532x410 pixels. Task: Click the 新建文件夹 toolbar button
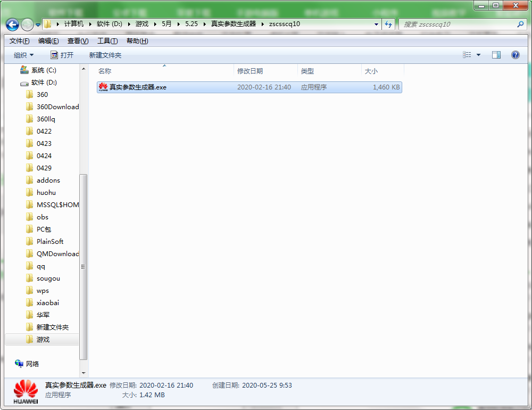(x=105, y=55)
